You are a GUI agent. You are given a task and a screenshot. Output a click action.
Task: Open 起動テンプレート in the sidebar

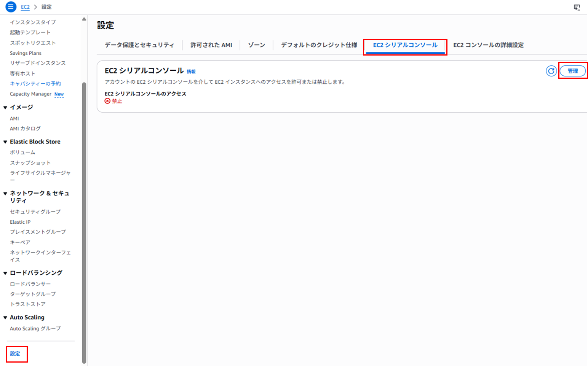30,32
